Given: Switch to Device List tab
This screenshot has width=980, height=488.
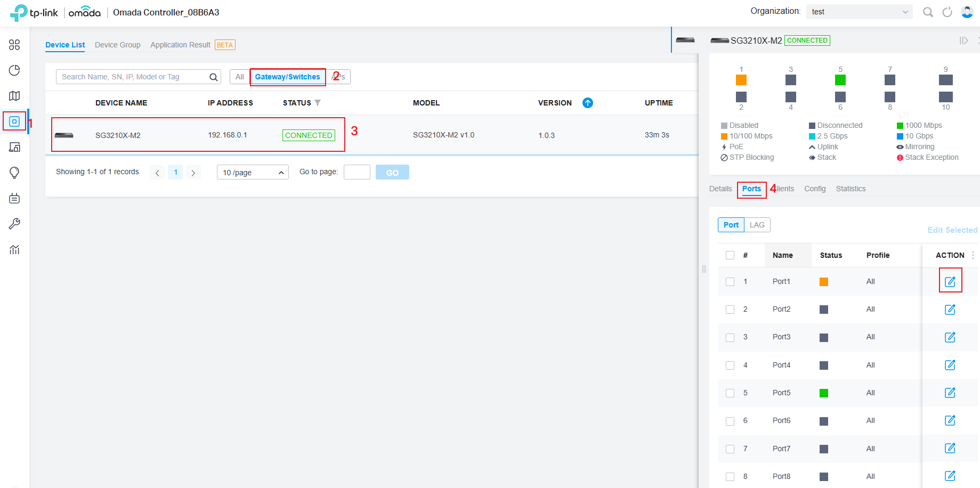Looking at the screenshot, I should 65,45.
